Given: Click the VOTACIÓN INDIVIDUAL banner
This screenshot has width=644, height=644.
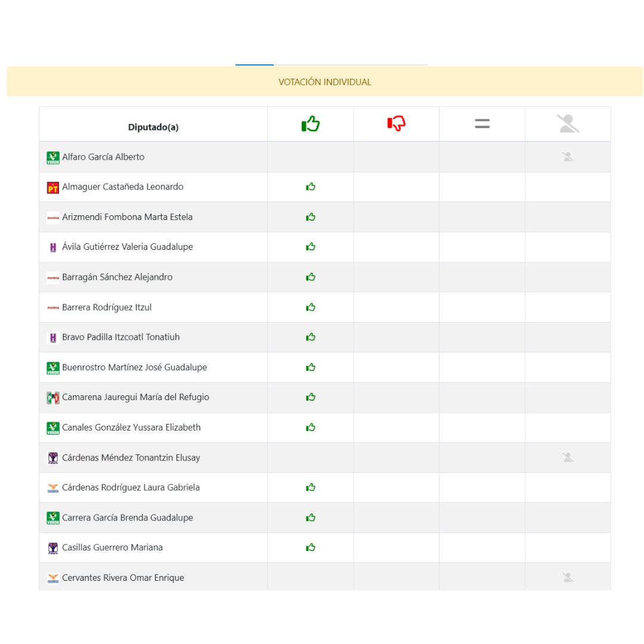Looking at the screenshot, I should (x=324, y=82).
